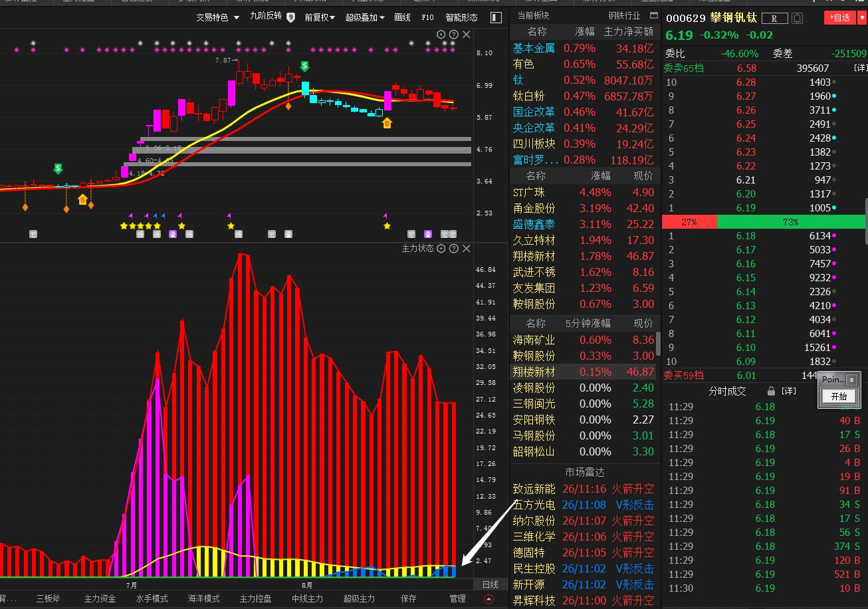Toggle the side panel layout icon
Viewport: 868px width, 609px height.
[x=496, y=18]
